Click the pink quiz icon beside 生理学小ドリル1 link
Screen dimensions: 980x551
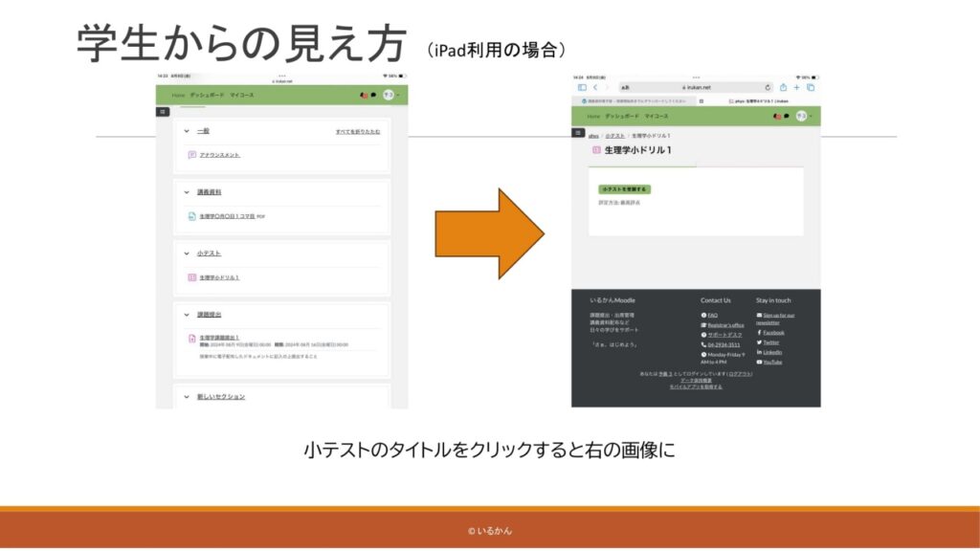192,277
